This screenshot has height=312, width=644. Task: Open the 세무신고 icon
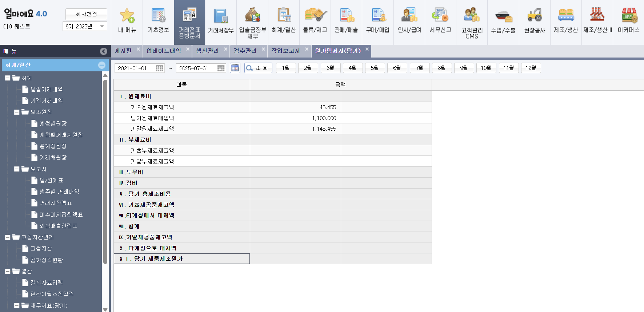point(440,15)
